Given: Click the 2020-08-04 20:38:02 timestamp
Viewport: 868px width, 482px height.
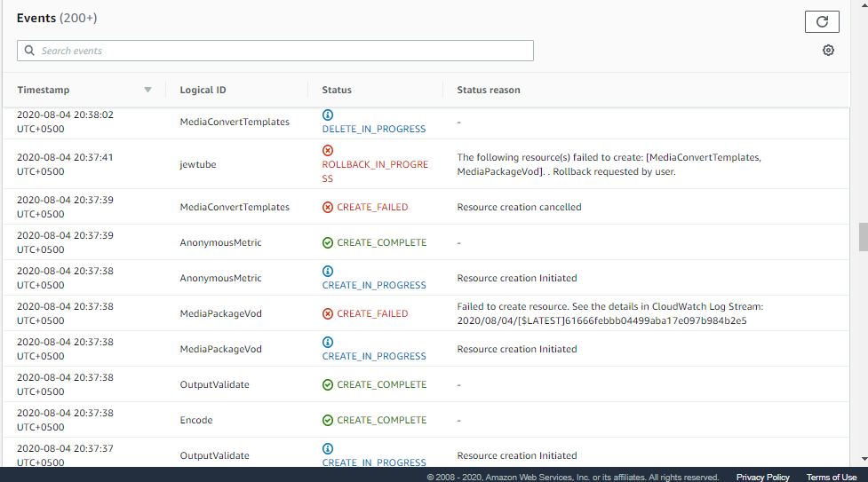Looking at the screenshot, I should (x=65, y=122).
